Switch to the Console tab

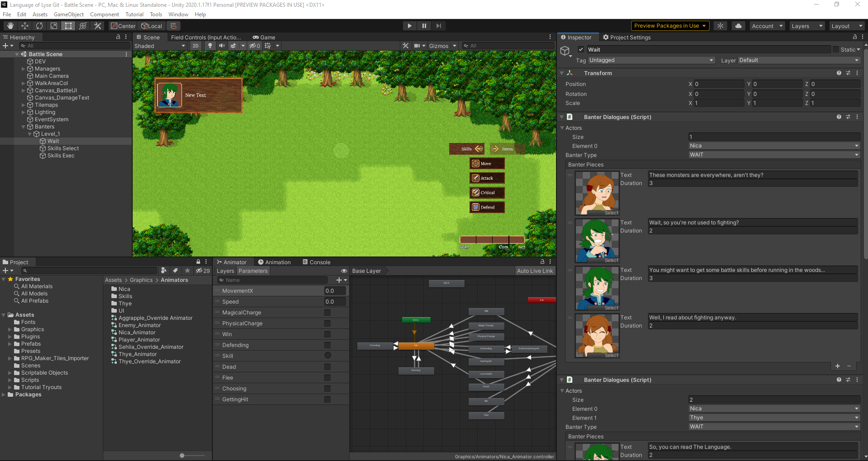click(317, 262)
